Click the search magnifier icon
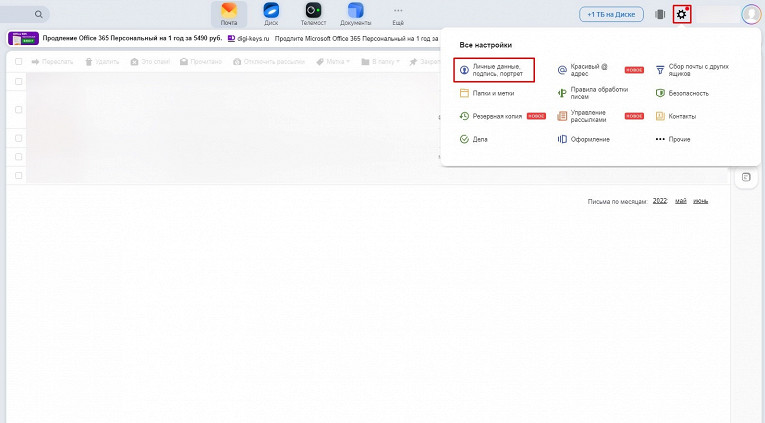Image resolution: width=765 pixels, height=423 pixels. coord(39,14)
